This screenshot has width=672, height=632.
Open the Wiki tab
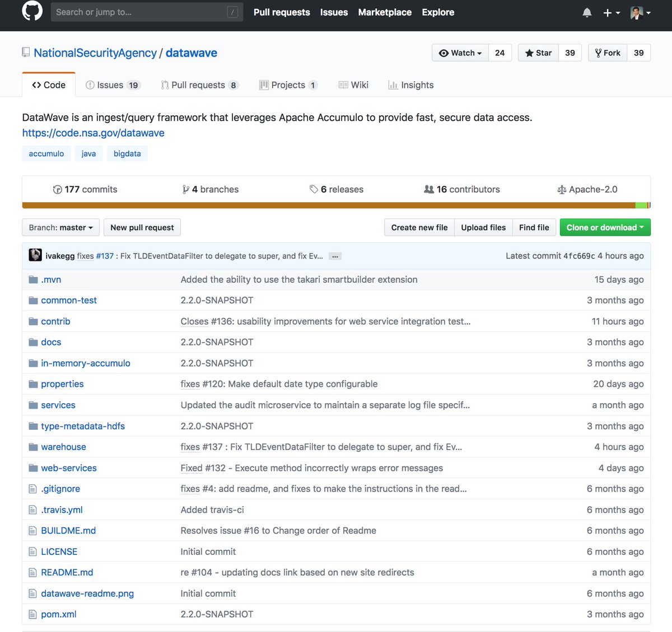(353, 85)
